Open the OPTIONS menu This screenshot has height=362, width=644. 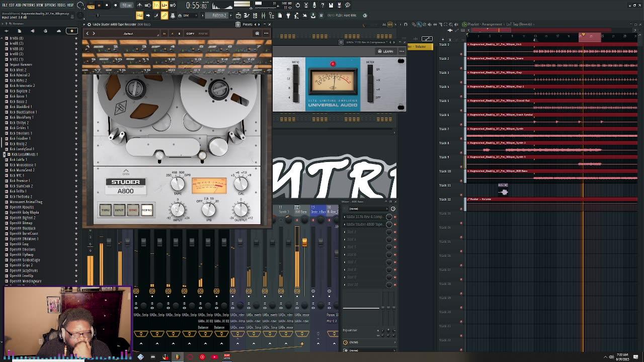click(x=50, y=5)
